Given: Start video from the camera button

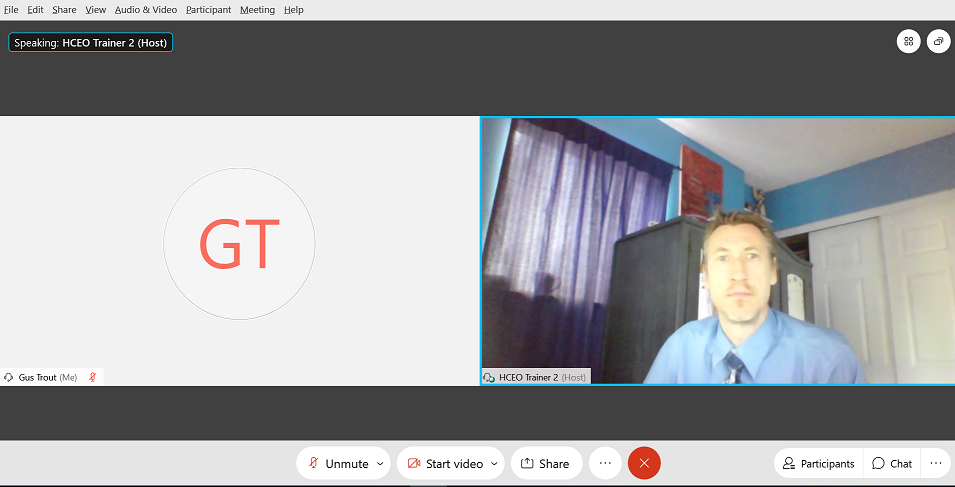Looking at the screenshot, I should (x=445, y=463).
